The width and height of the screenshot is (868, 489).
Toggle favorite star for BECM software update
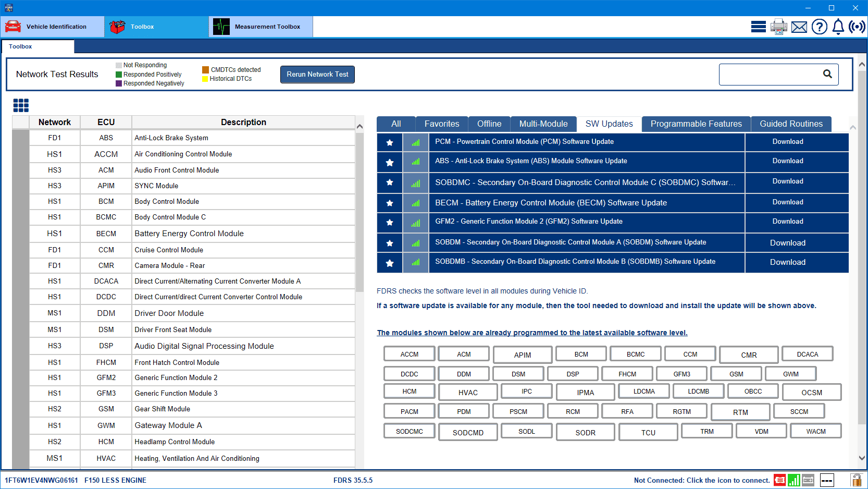(x=389, y=203)
